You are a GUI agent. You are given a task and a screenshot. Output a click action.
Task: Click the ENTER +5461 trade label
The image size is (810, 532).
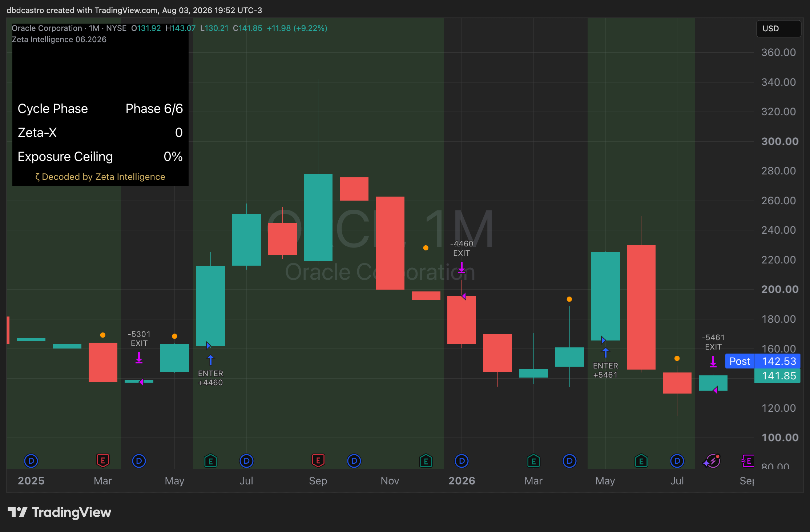click(x=605, y=370)
